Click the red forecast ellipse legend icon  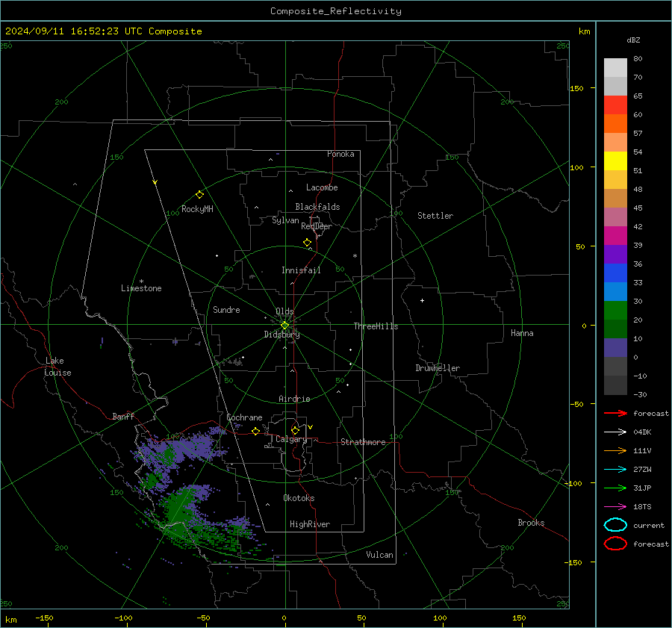click(x=615, y=544)
